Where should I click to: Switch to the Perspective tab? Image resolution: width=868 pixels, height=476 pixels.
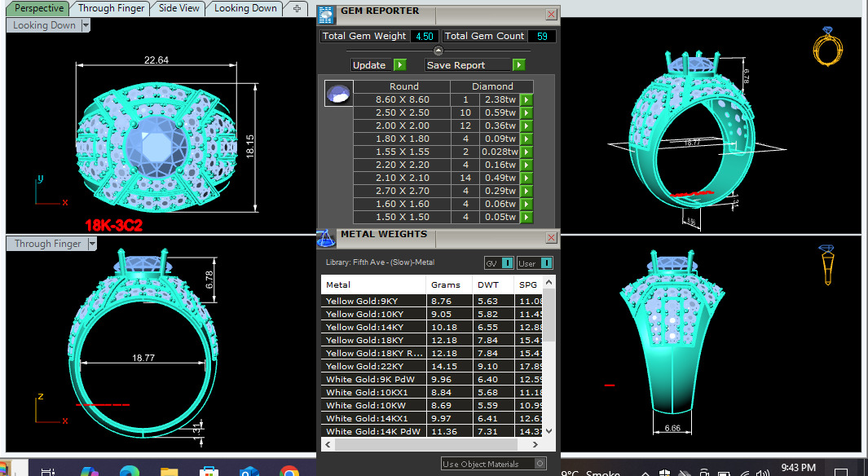pos(37,8)
